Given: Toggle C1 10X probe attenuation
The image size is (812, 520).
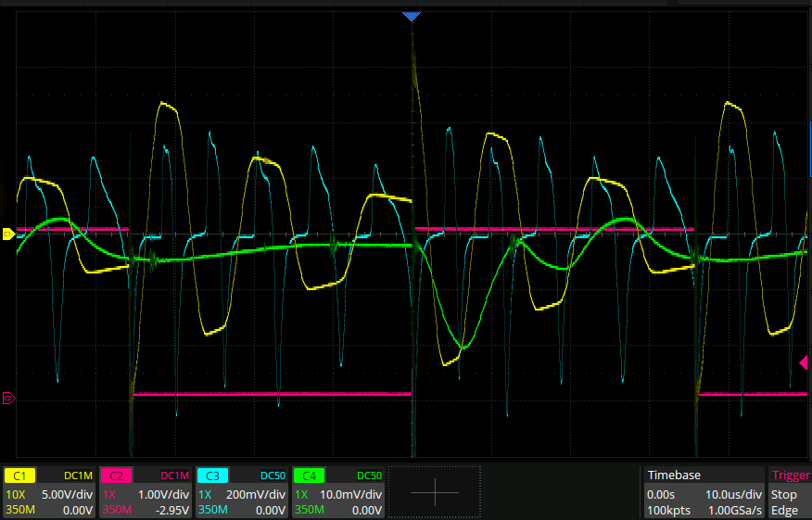Looking at the screenshot, I should click(x=17, y=494).
